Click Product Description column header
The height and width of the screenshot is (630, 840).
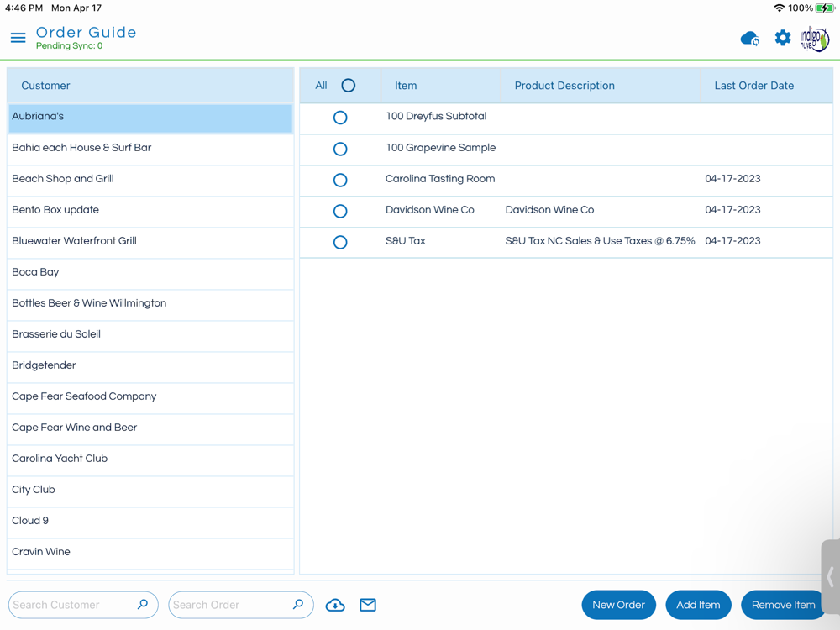pos(601,86)
